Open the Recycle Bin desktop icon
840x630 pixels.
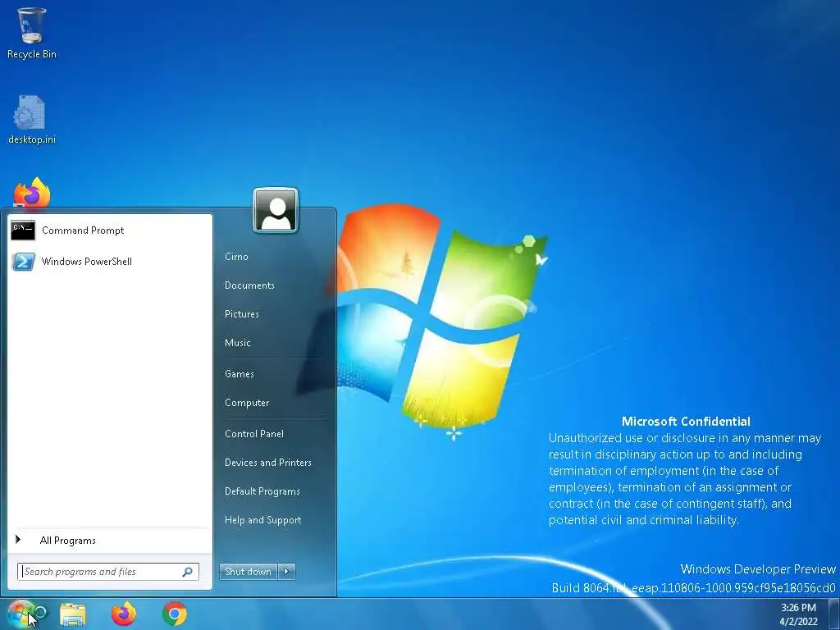(32, 32)
